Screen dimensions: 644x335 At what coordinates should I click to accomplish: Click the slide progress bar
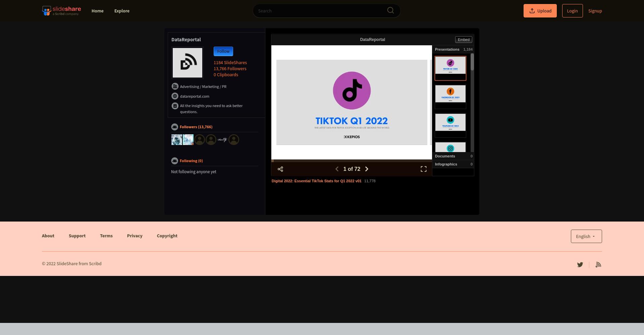[x=352, y=161]
